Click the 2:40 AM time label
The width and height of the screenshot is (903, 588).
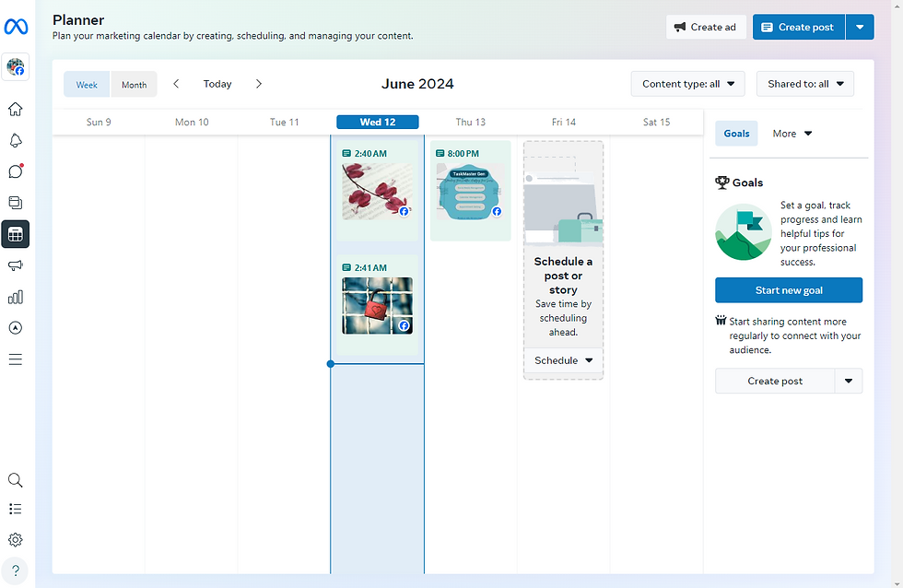370,154
